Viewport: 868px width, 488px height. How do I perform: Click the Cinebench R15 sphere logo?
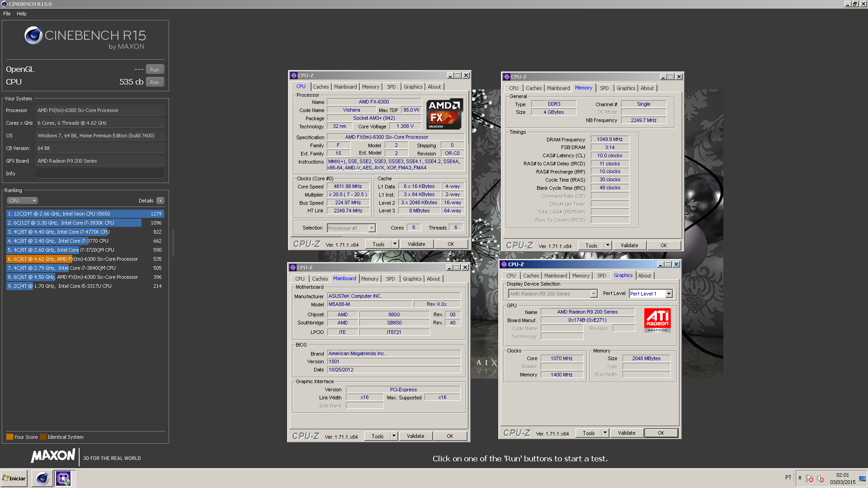point(33,35)
